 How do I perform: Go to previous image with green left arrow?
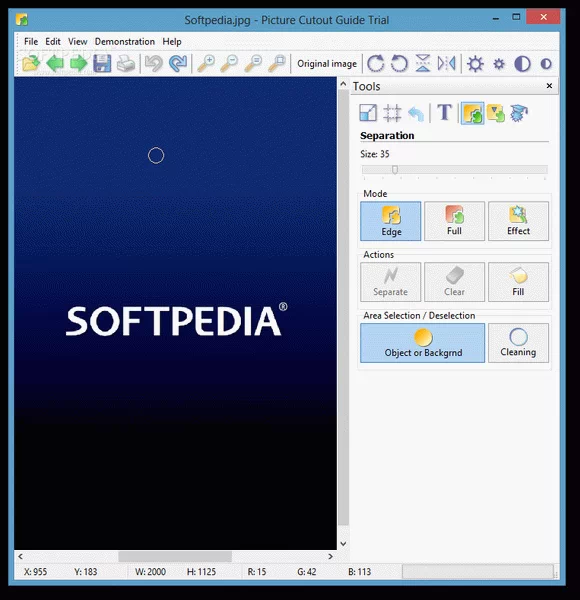(x=55, y=64)
